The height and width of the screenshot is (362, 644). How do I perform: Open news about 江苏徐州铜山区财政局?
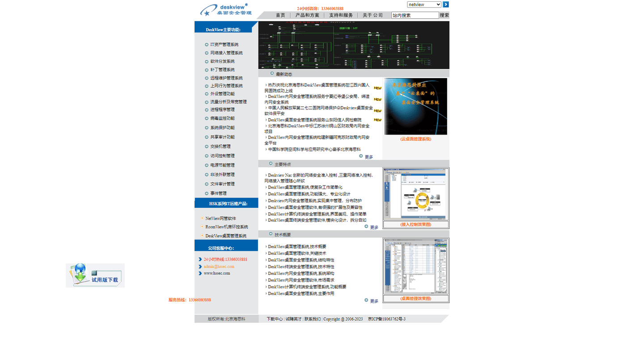[317, 129]
